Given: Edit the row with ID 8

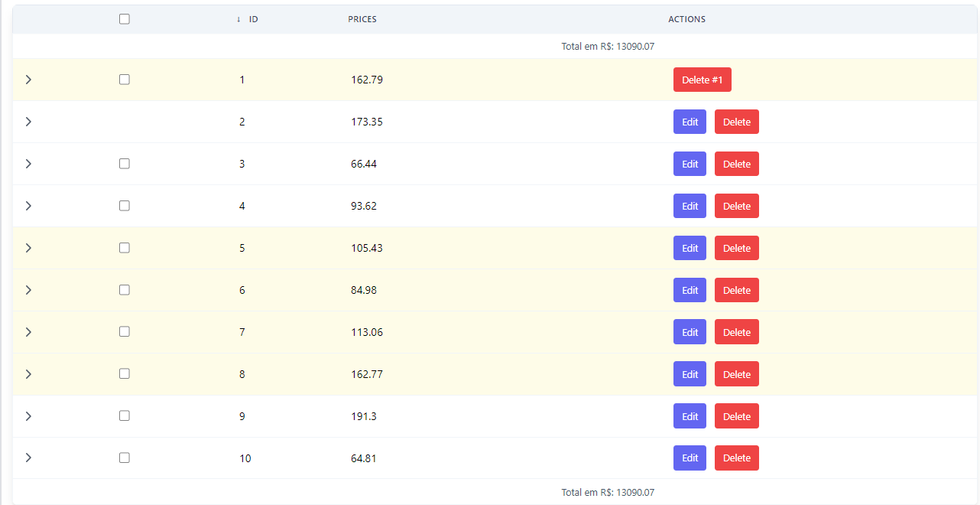Looking at the screenshot, I should tap(690, 374).
